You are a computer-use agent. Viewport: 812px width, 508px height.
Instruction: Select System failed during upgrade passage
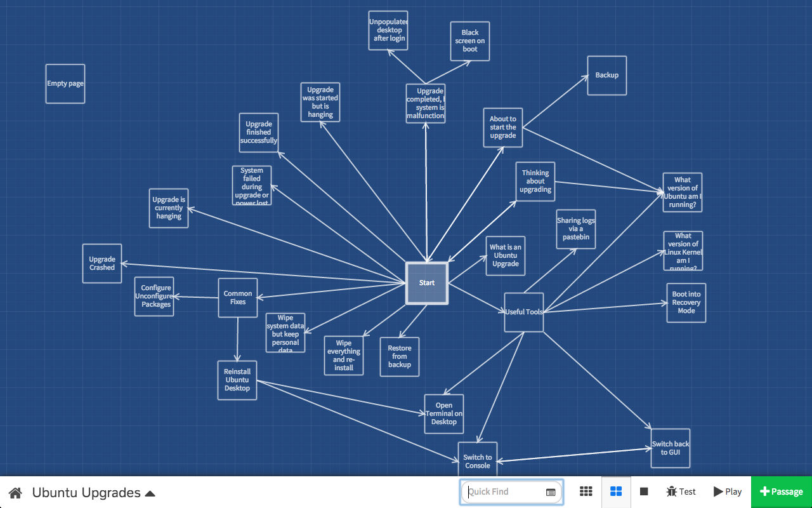(x=252, y=185)
